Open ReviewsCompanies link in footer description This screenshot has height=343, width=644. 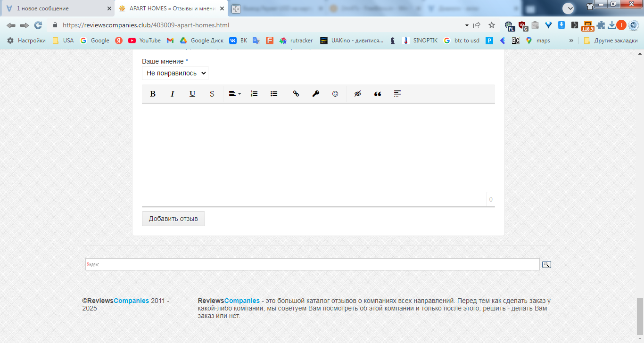229,301
